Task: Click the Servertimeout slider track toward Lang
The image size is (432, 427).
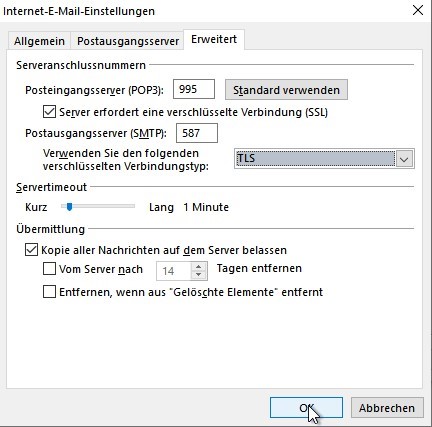Action: pos(110,207)
